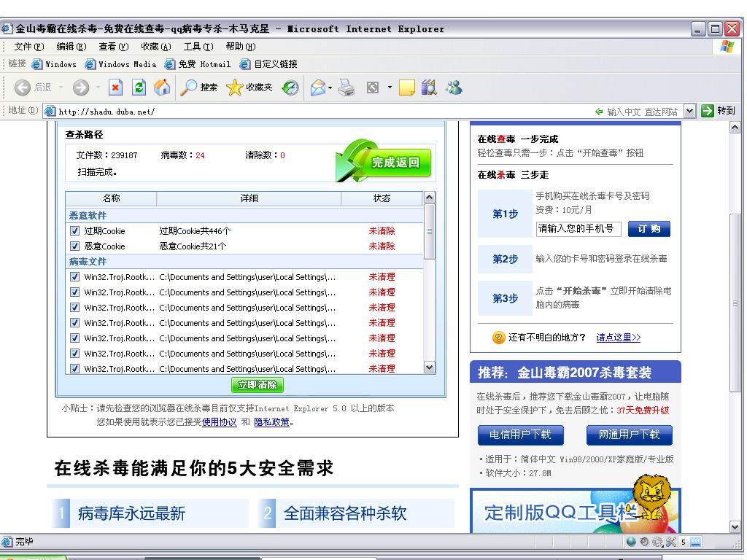The width and height of the screenshot is (747, 560).
Task: Stop page loading with red X icon
Action: tap(115, 87)
